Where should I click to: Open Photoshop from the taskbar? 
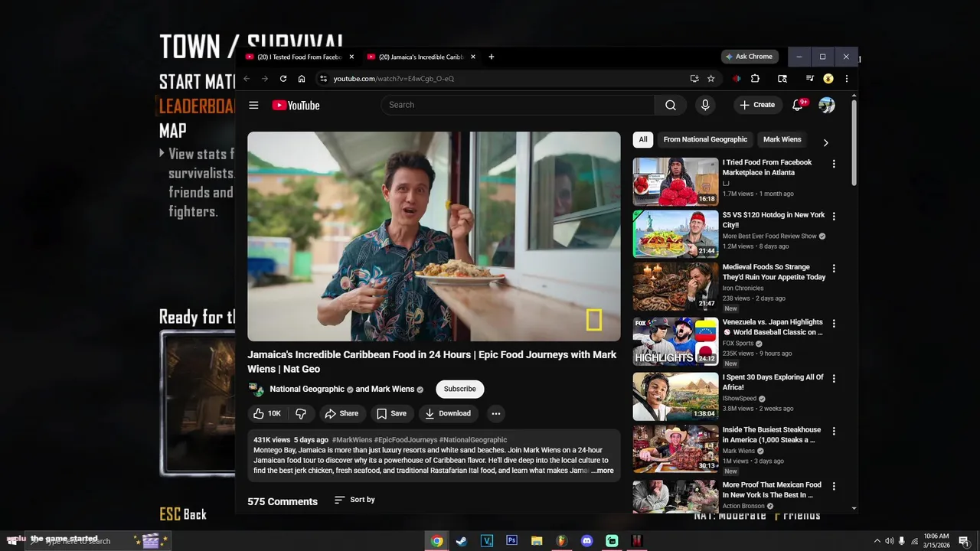[511, 540]
